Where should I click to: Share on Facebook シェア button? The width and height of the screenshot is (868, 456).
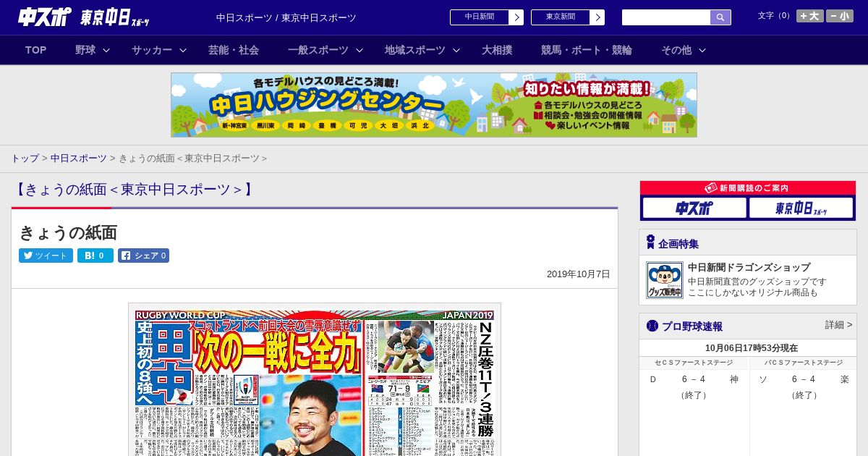point(143,256)
